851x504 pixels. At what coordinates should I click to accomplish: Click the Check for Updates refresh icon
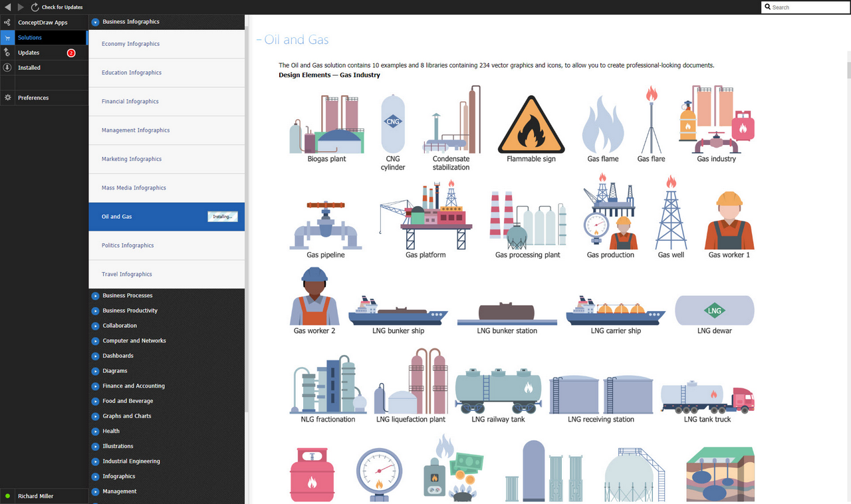35,7
